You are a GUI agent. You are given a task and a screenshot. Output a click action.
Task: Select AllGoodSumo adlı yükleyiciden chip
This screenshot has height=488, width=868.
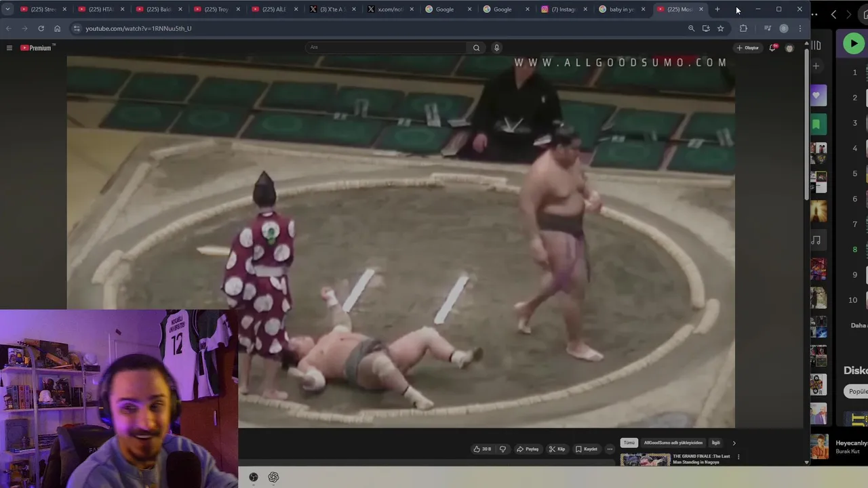pos(673,443)
